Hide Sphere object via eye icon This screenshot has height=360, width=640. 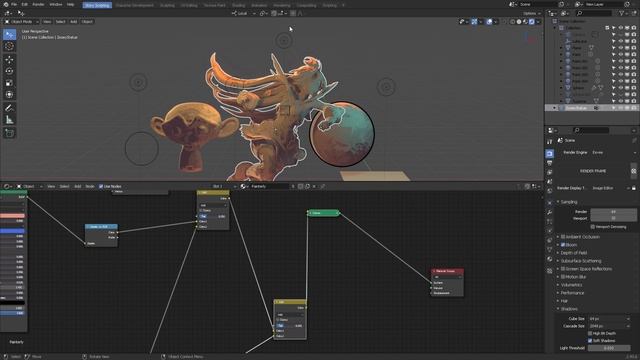(x=620, y=88)
